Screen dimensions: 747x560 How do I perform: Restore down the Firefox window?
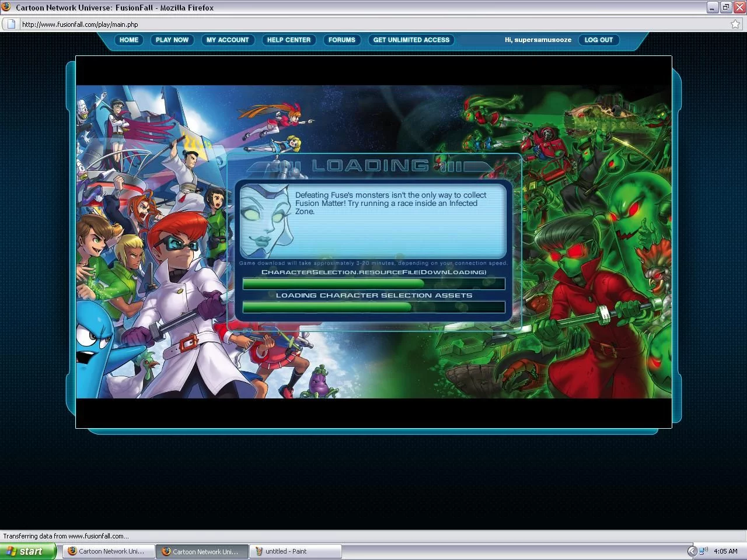[x=726, y=8]
